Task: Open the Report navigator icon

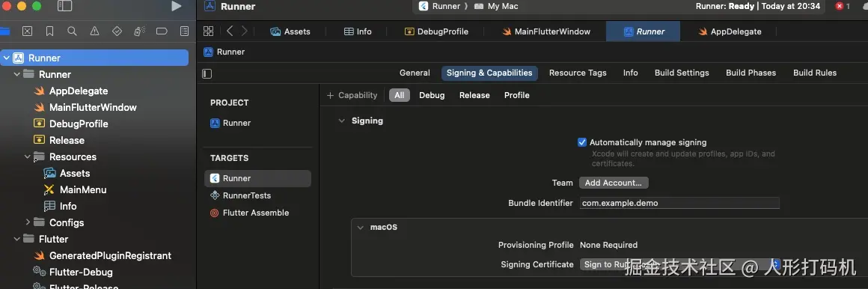Action: [x=184, y=31]
